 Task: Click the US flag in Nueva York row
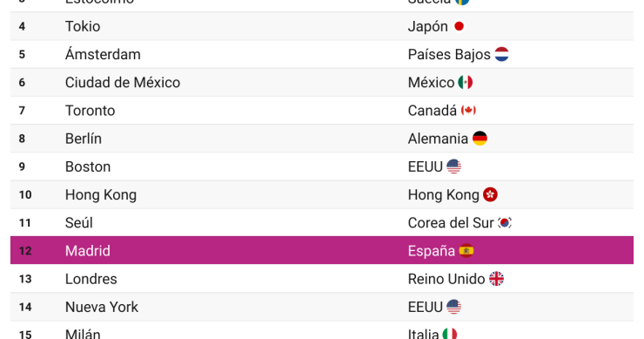coord(453,307)
